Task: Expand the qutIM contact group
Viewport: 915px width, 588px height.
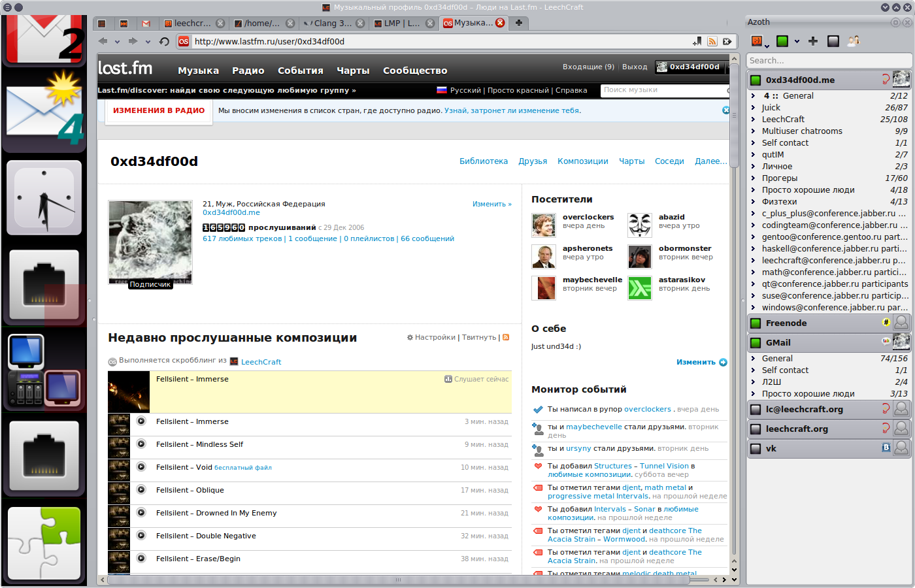Action: [753, 154]
